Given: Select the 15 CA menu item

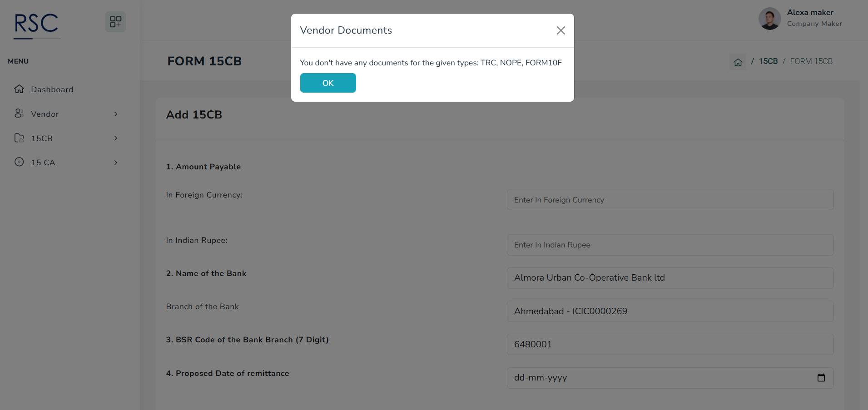Looking at the screenshot, I should pos(43,163).
